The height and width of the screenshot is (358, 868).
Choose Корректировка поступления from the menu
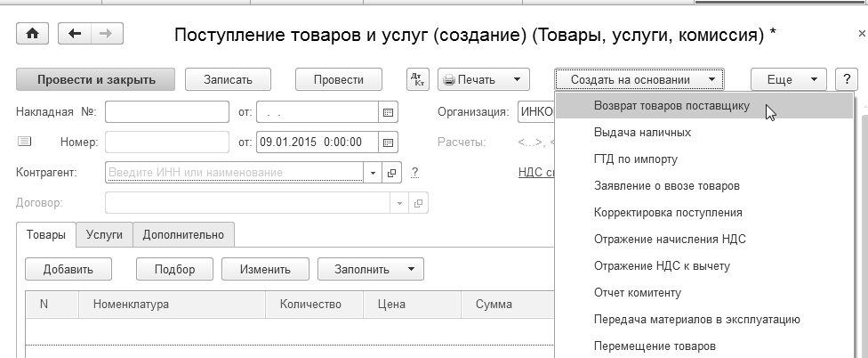668,213
